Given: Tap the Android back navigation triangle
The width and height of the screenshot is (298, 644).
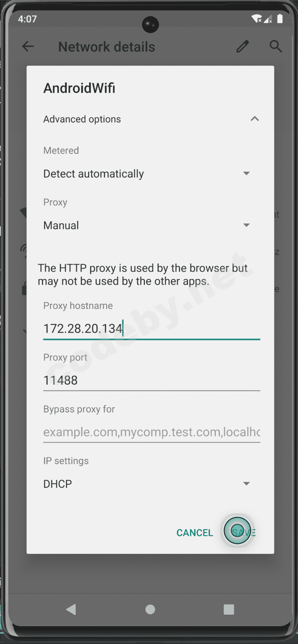Looking at the screenshot, I should point(71,609).
